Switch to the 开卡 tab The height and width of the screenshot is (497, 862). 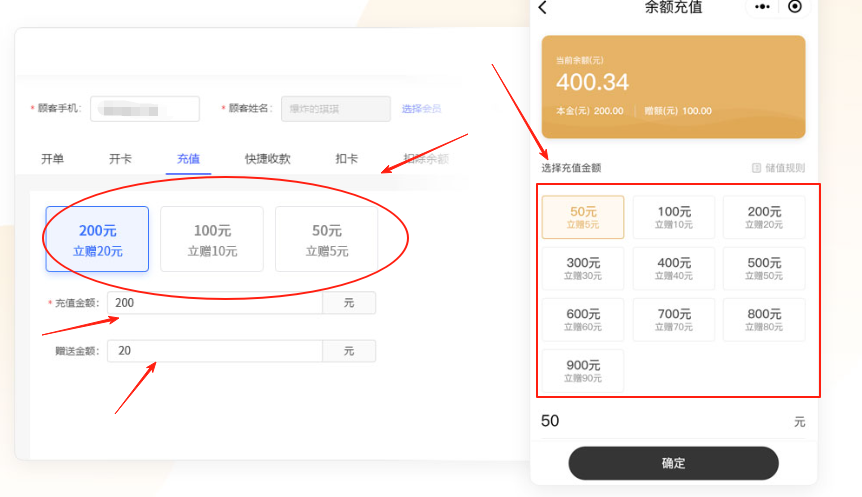(x=120, y=159)
